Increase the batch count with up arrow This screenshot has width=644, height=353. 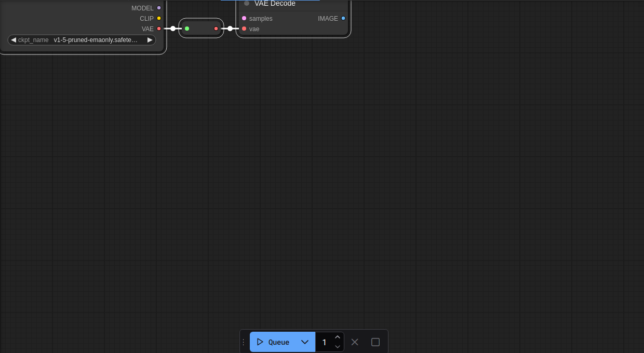[338, 337]
